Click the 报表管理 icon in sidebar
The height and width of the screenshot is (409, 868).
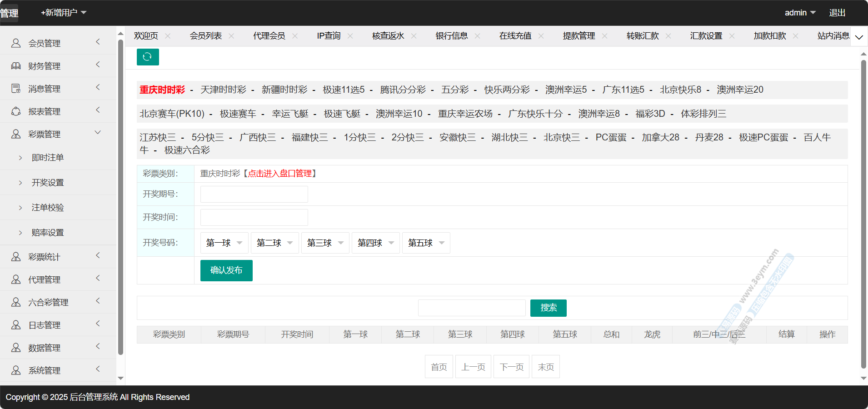16,111
